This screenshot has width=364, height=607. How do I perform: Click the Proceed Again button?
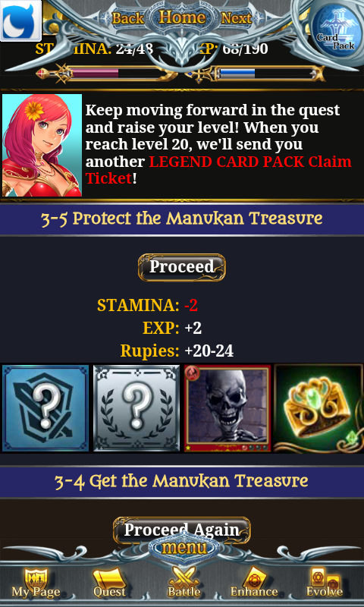pyautogui.click(x=182, y=530)
